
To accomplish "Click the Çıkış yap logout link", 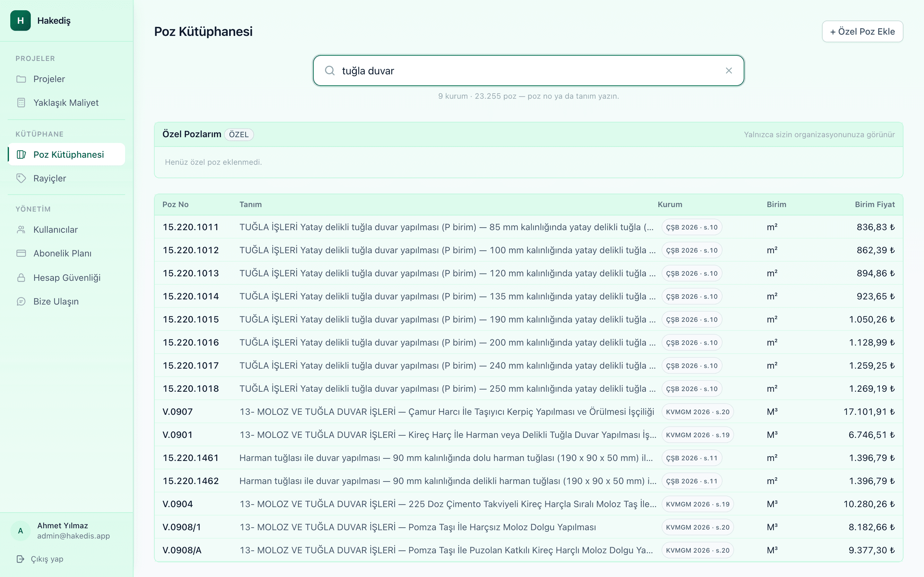I will 40,559.
